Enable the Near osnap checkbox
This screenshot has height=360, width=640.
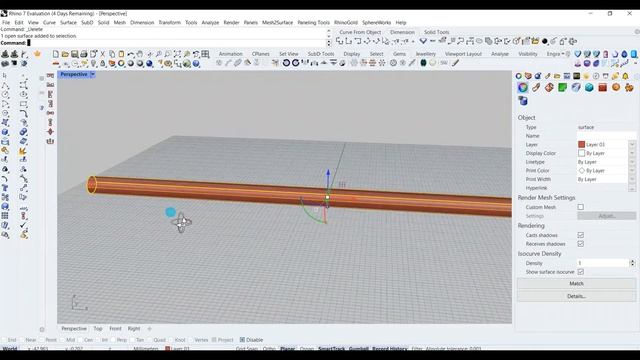coord(22,340)
